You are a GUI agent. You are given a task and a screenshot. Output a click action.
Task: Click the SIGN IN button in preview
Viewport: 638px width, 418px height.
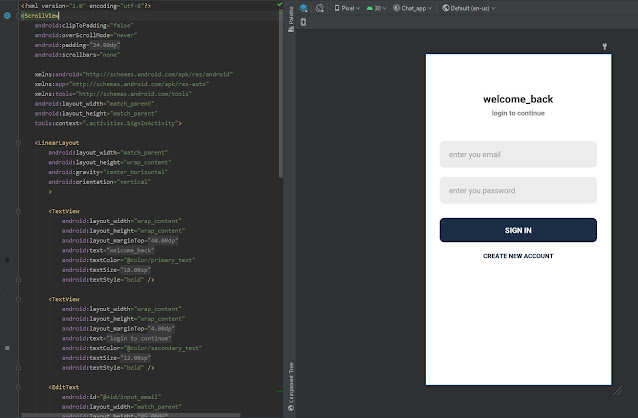tap(518, 230)
